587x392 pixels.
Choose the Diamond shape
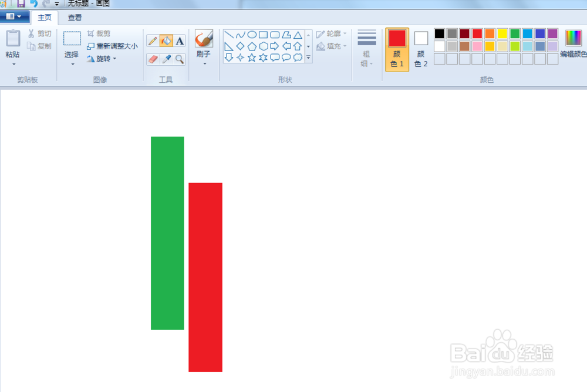point(240,46)
